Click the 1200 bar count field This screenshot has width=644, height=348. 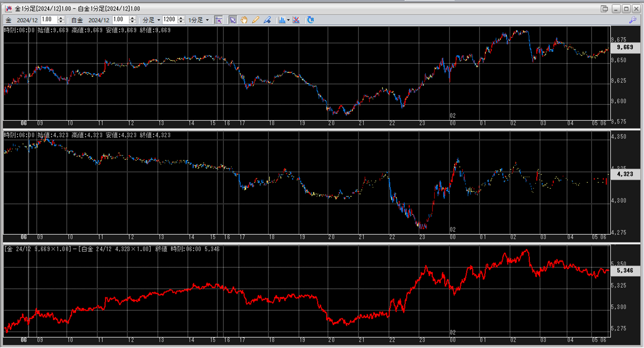point(169,20)
